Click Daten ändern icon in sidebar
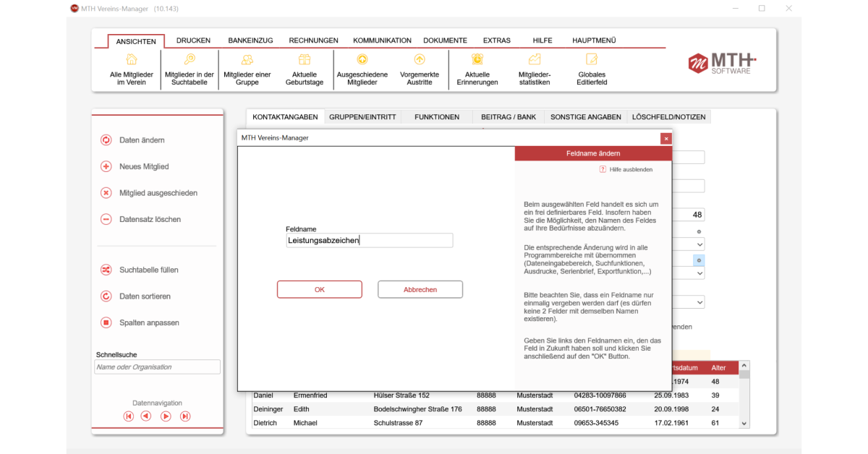Image resolution: width=868 pixels, height=454 pixels. coord(106,140)
